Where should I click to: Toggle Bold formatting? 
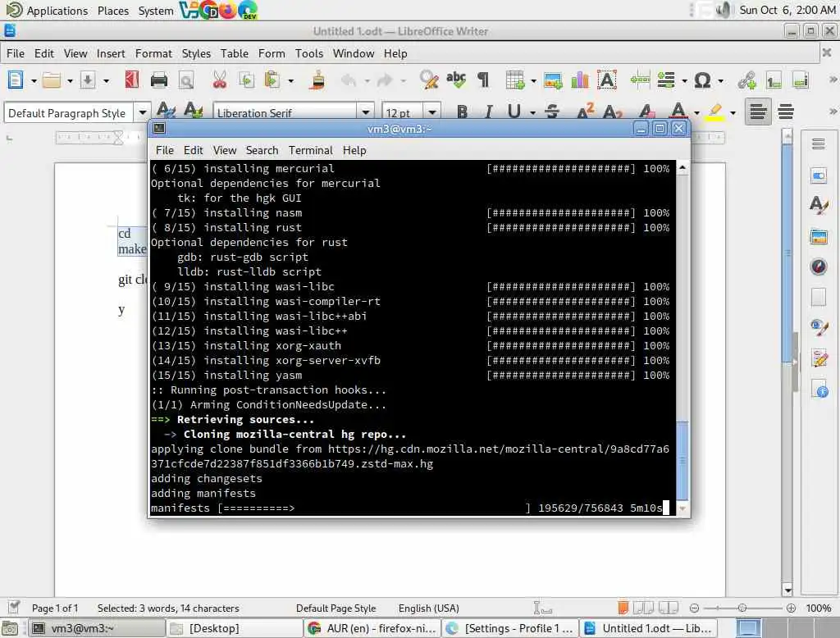tap(462, 112)
